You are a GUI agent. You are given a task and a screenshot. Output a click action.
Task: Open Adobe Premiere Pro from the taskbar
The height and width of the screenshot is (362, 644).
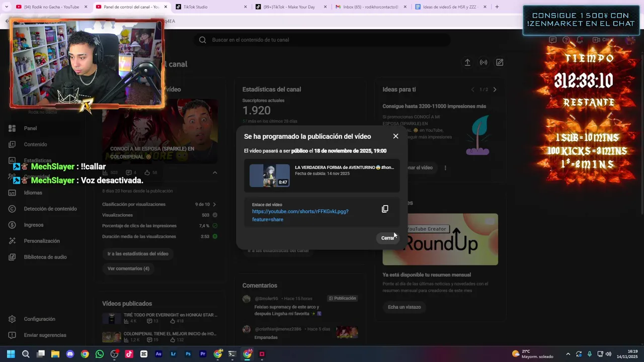(203, 354)
